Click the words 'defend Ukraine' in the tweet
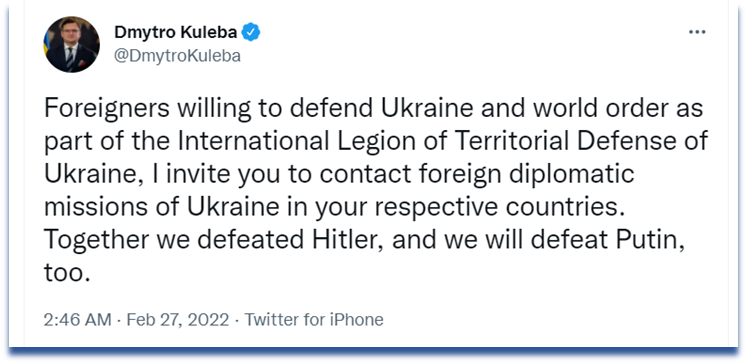747x364 pixels. pyautogui.click(x=382, y=108)
